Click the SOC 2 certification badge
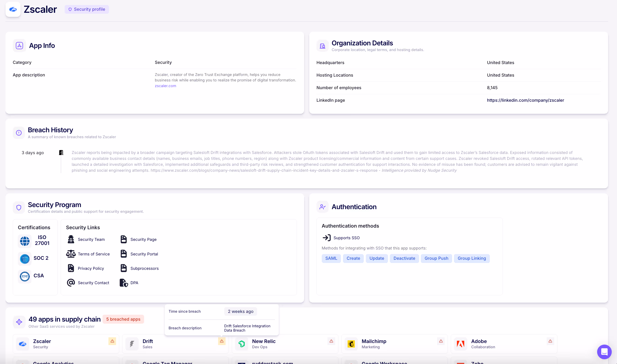The image size is (617, 364). [x=25, y=259]
